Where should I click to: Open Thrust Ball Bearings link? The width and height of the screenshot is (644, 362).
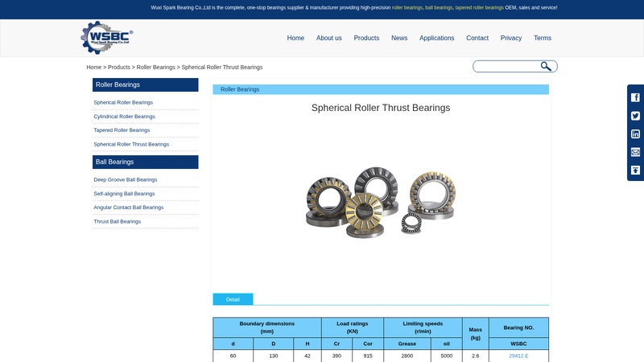coord(118,222)
